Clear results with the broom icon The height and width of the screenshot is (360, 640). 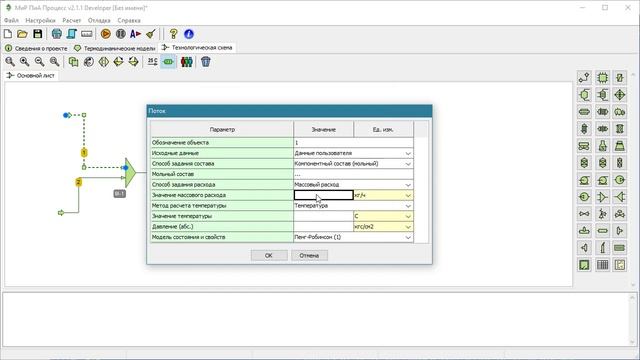tap(151, 34)
